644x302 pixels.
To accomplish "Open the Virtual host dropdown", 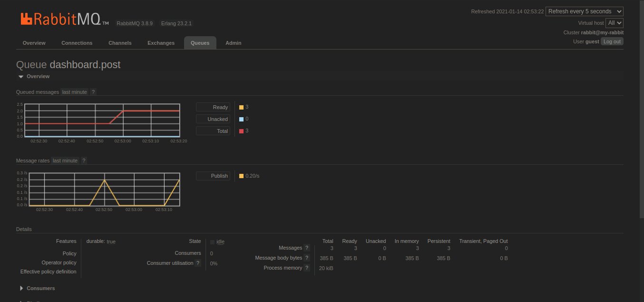I will (x=614, y=23).
